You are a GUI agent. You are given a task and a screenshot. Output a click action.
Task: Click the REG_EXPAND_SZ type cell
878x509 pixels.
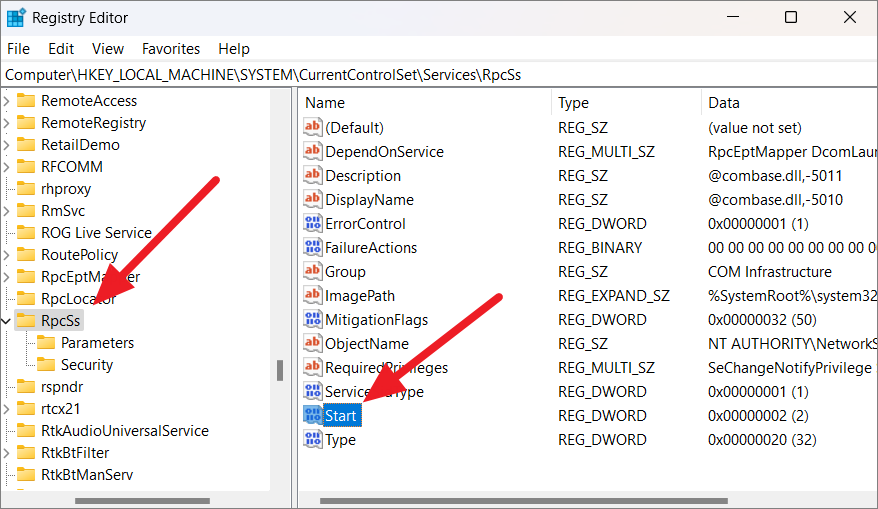tap(614, 296)
